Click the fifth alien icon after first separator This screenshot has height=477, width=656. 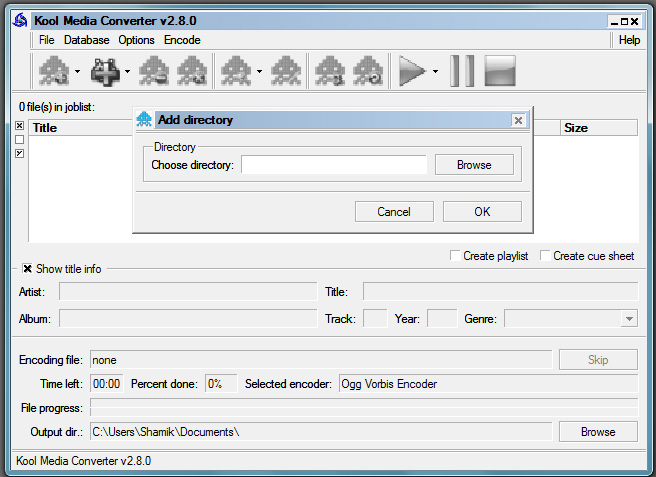coord(236,71)
